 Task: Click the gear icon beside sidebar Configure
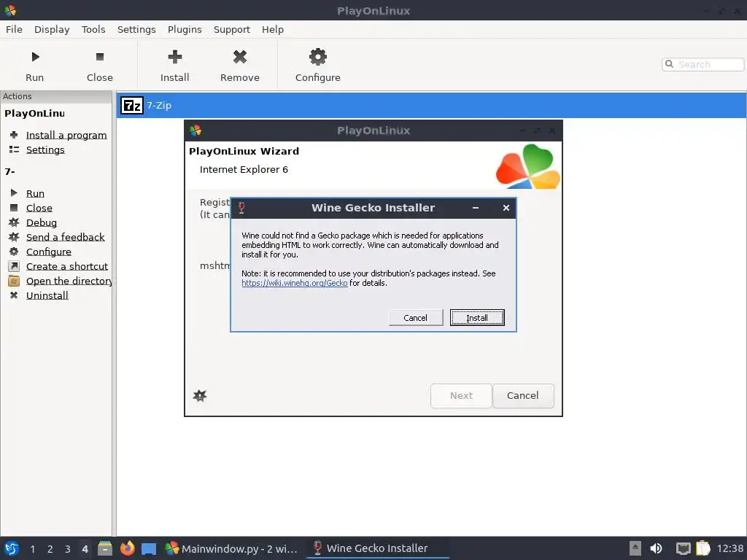point(14,252)
